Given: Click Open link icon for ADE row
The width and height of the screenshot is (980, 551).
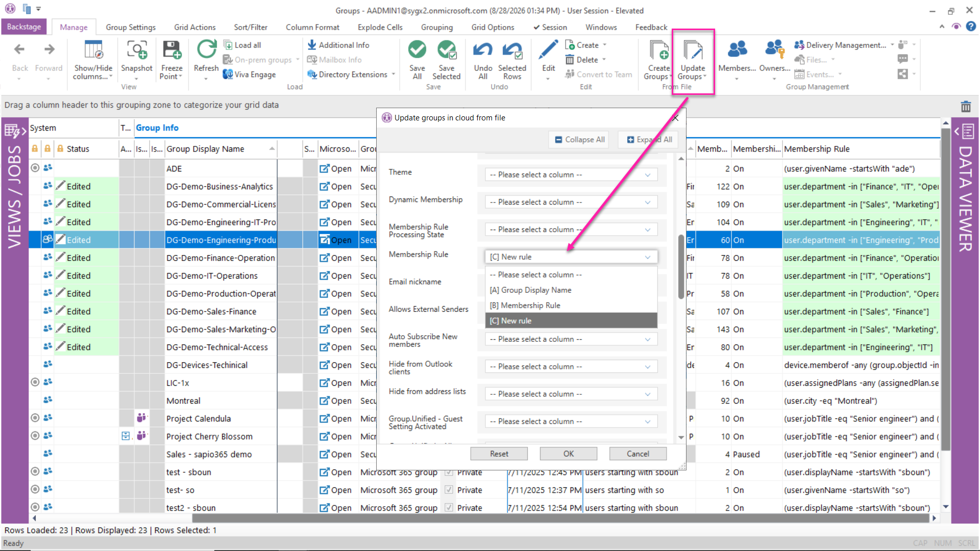Looking at the screenshot, I should point(325,168).
